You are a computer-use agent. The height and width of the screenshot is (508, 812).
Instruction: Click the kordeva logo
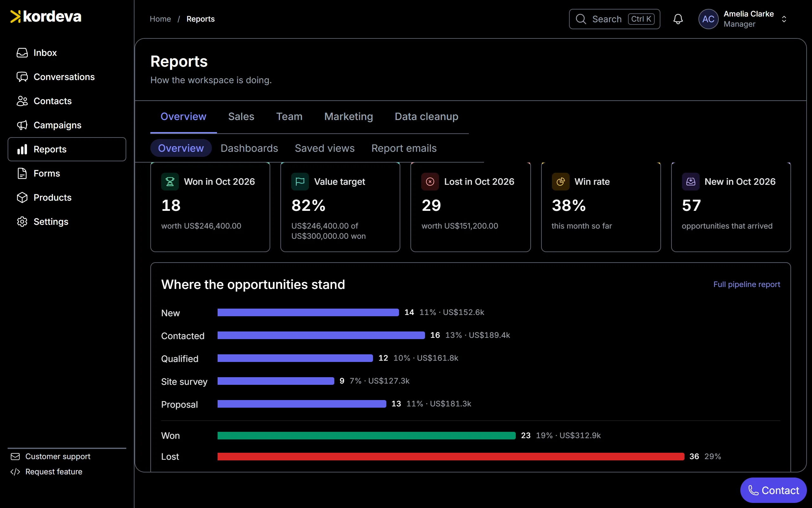pyautogui.click(x=46, y=17)
